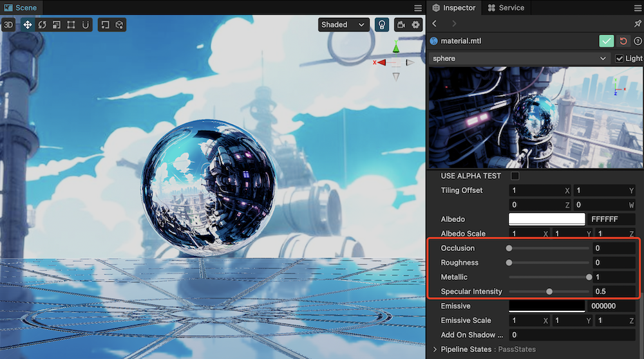This screenshot has height=359, width=644.
Task: Go back in Inspector history
Action: pyautogui.click(x=435, y=24)
